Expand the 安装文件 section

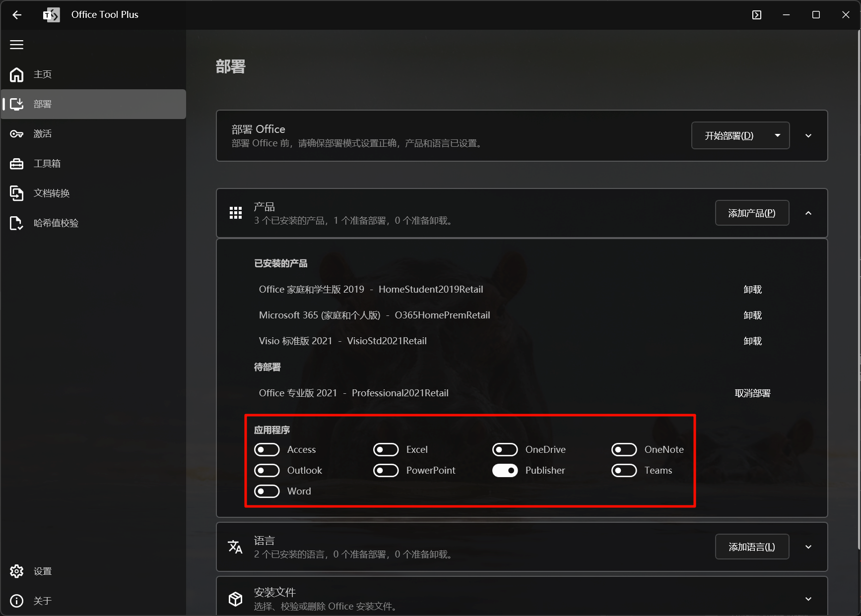pos(808,599)
